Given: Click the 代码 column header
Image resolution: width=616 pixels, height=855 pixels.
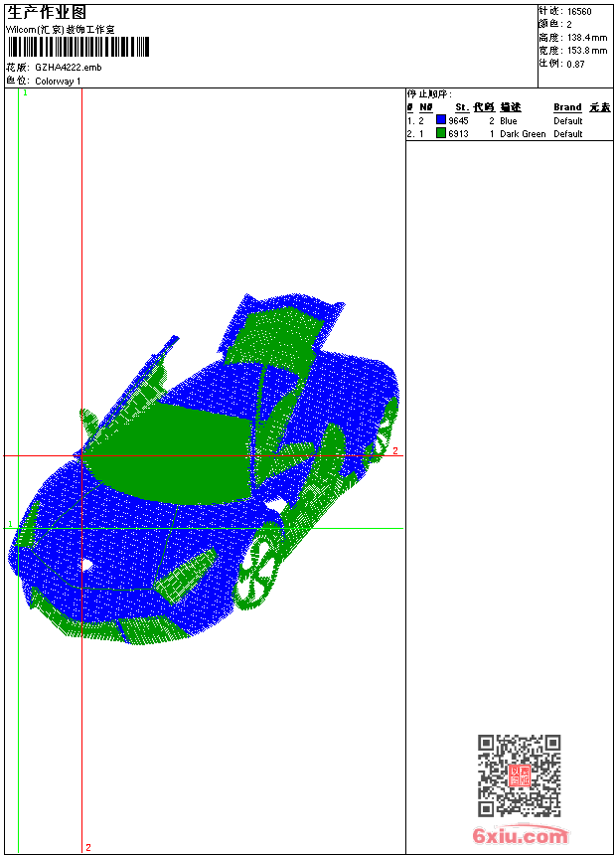Looking at the screenshot, I should 484,107.
